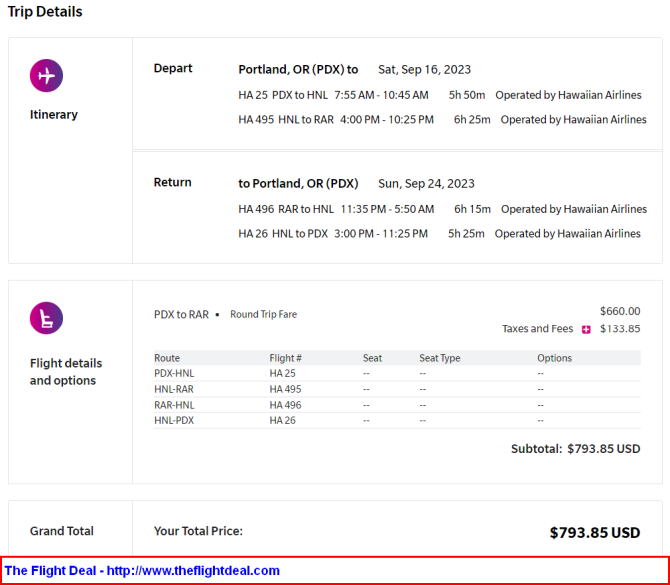Select the return date Sun, Sep 24, 2023
Image resolution: width=670 pixels, height=585 pixels.
pyautogui.click(x=426, y=184)
